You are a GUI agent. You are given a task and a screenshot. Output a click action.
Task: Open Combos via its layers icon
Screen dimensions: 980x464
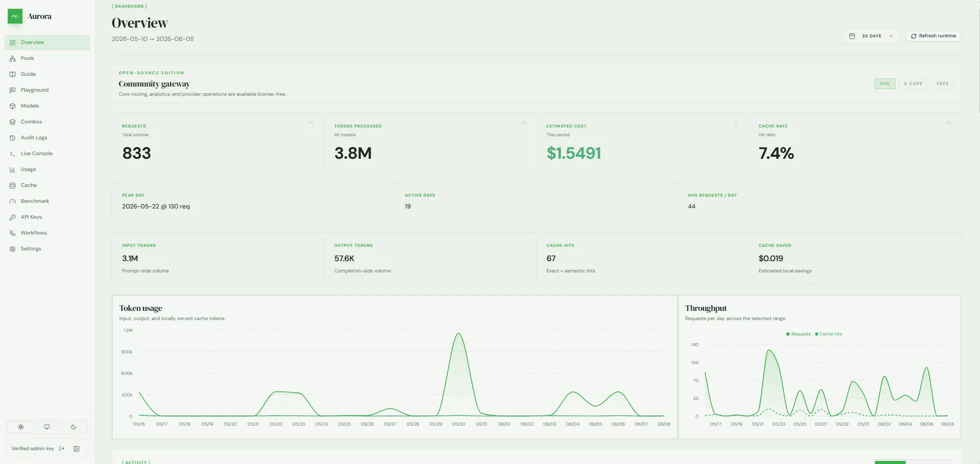(12, 122)
